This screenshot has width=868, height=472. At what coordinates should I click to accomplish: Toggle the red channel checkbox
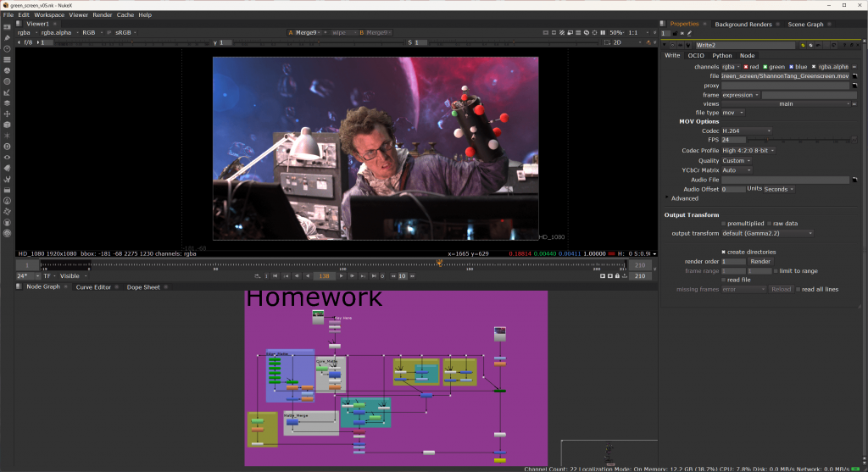coord(746,67)
